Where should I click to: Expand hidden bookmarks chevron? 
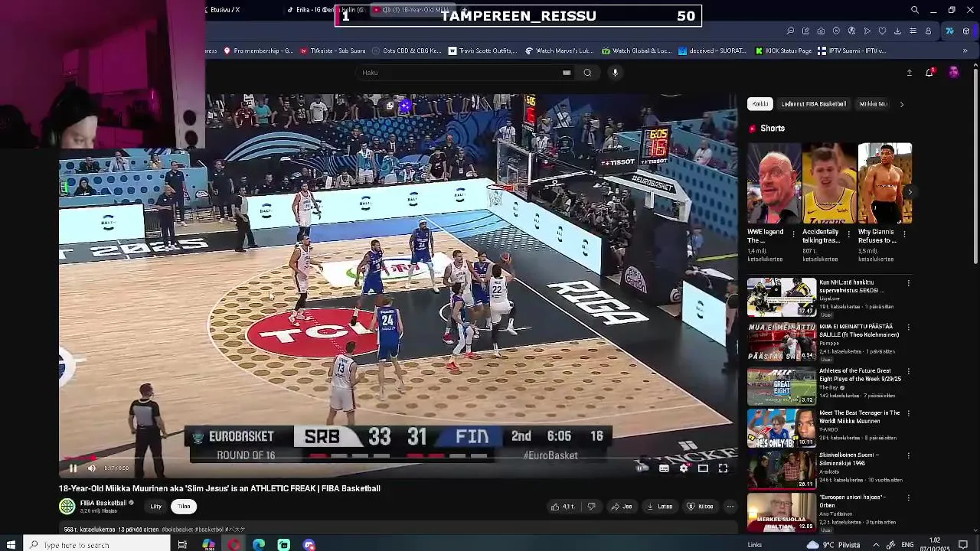965,51
